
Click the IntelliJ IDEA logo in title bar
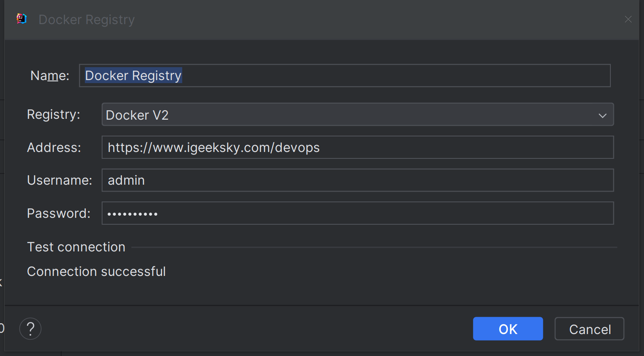point(22,19)
